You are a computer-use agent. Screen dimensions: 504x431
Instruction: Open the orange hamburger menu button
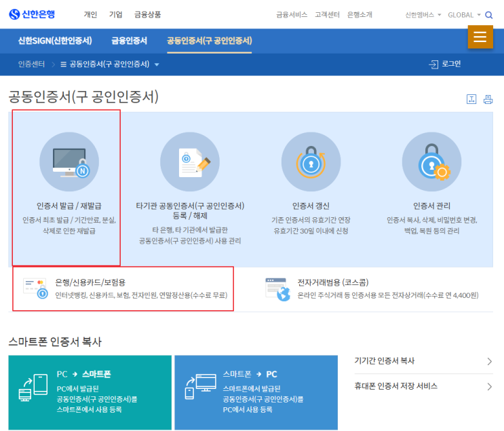[480, 37]
